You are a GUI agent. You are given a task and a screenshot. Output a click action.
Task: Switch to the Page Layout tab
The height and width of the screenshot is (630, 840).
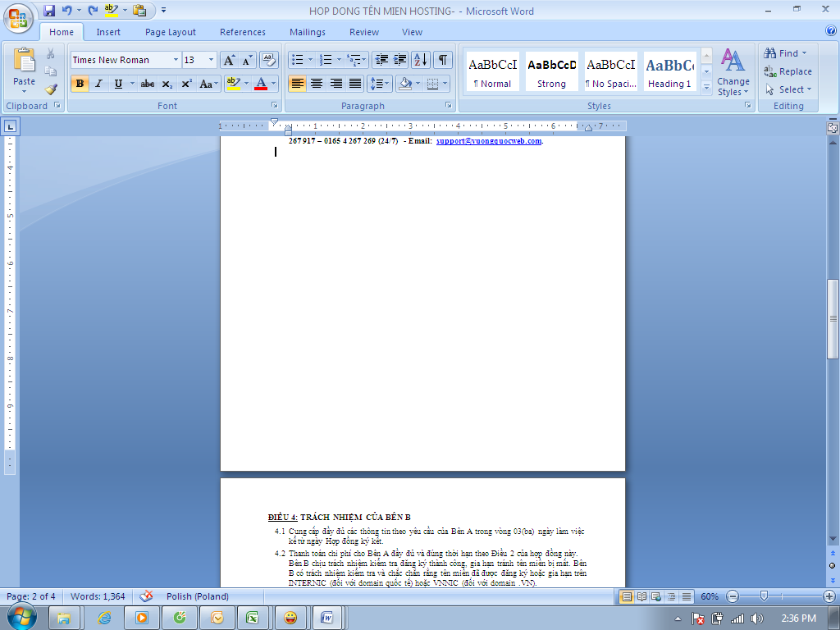[x=171, y=32]
